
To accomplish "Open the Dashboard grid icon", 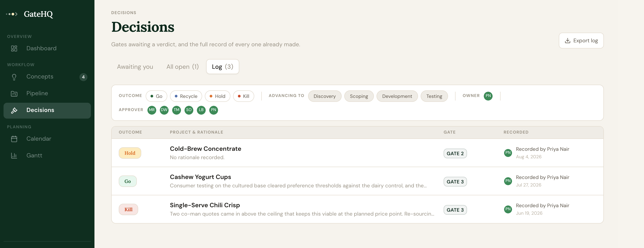I will (14, 48).
